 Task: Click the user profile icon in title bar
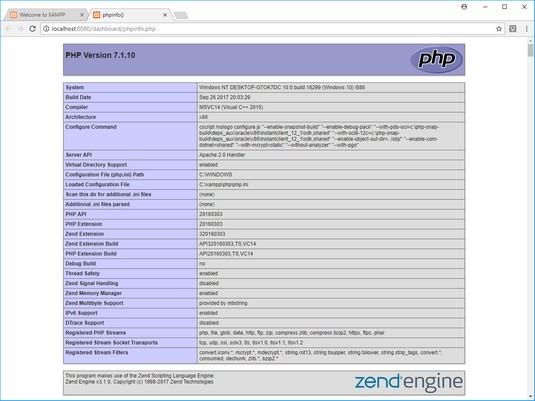pyautogui.click(x=464, y=7)
